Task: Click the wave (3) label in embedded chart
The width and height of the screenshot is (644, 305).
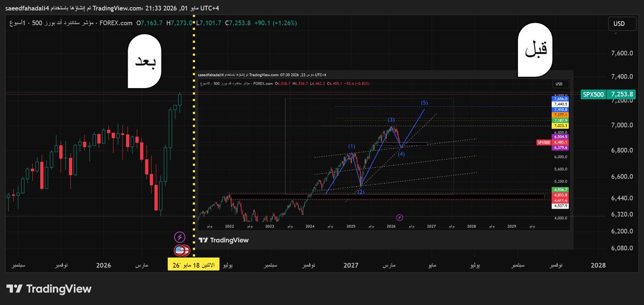Action: coord(391,120)
